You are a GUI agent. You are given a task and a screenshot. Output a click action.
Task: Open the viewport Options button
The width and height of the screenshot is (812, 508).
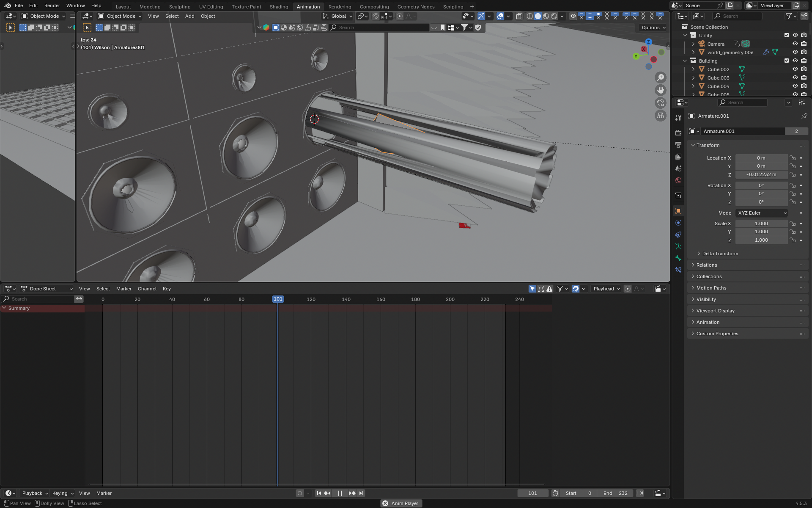click(x=653, y=28)
